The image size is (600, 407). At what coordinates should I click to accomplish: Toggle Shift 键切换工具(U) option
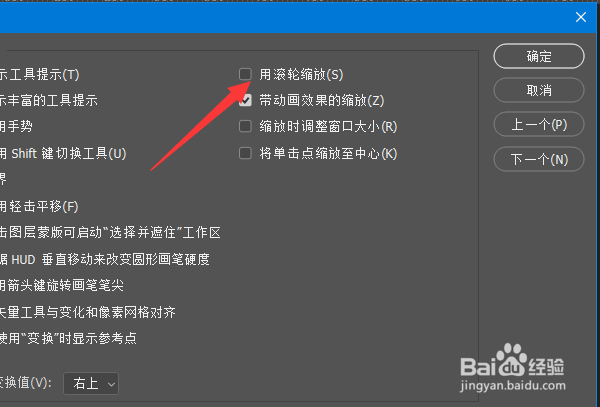click(63, 154)
